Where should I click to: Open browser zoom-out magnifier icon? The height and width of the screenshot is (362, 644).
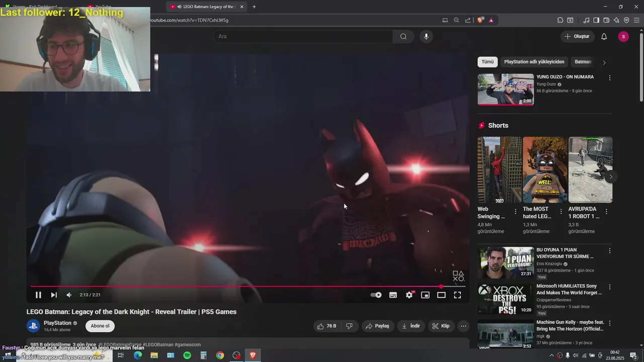(x=456, y=20)
